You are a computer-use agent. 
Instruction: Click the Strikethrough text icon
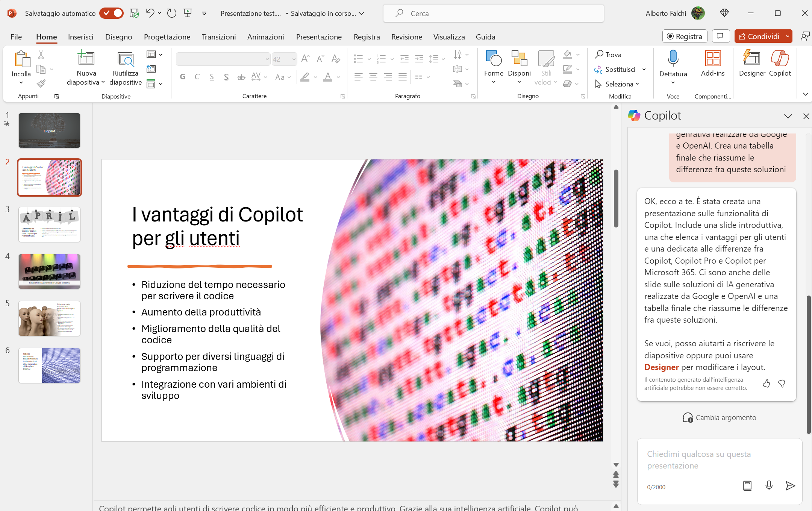pyautogui.click(x=241, y=77)
